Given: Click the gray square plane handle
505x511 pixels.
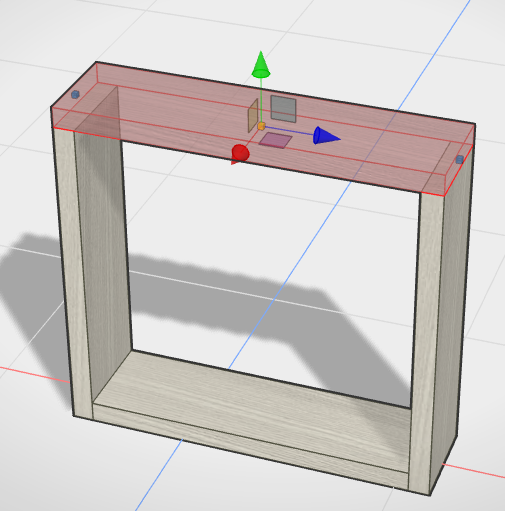Looking at the screenshot, I should click(283, 109).
